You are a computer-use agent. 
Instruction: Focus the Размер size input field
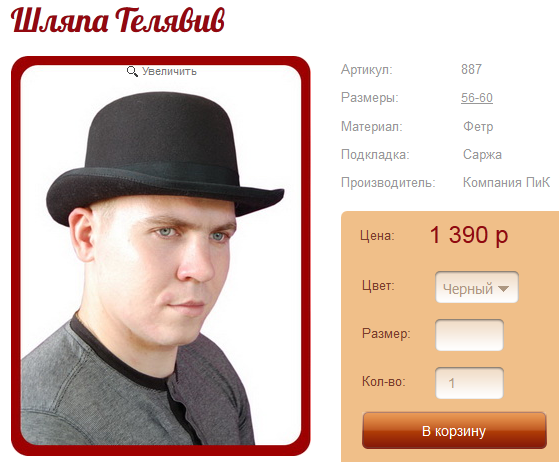point(469,335)
